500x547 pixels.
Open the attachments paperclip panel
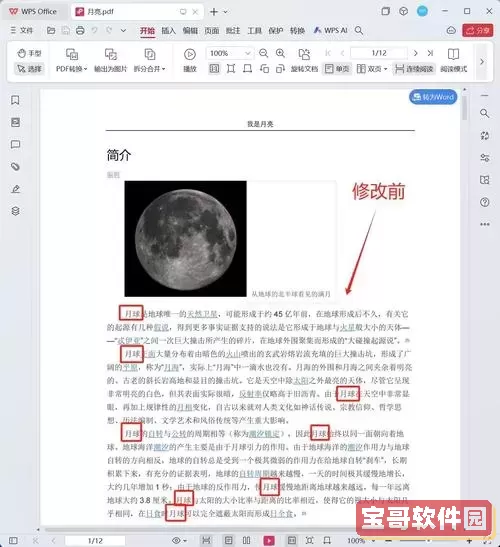(15, 166)
